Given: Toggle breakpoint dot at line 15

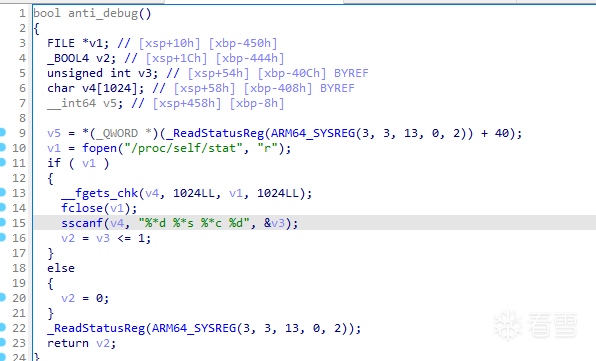Looking at the screenshot, I should coord(2,222).
